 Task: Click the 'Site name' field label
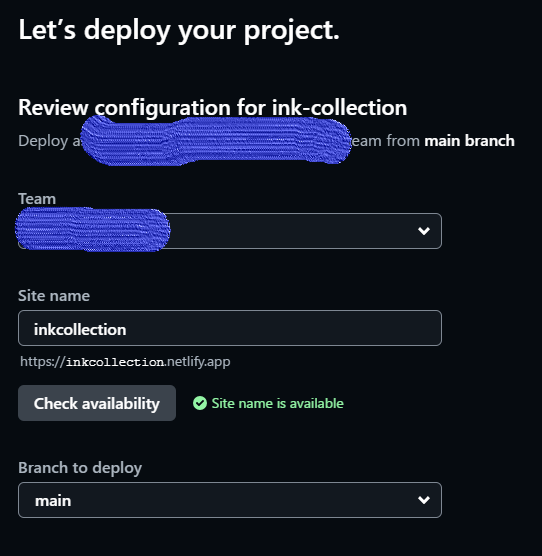tap(54, 296)
